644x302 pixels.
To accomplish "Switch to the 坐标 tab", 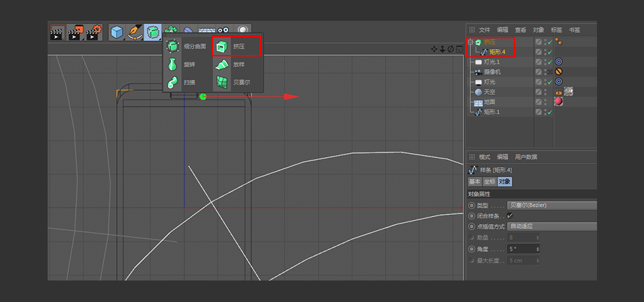I will coord(488,182).
